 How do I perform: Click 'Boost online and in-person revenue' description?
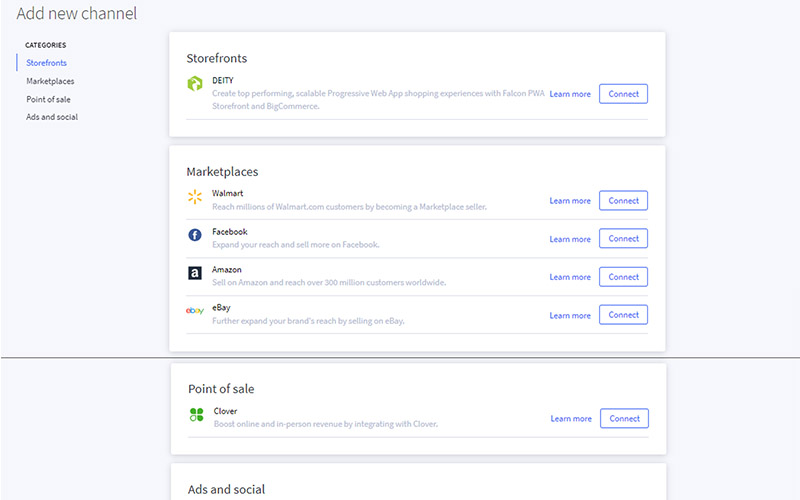(x=326, y=424)
